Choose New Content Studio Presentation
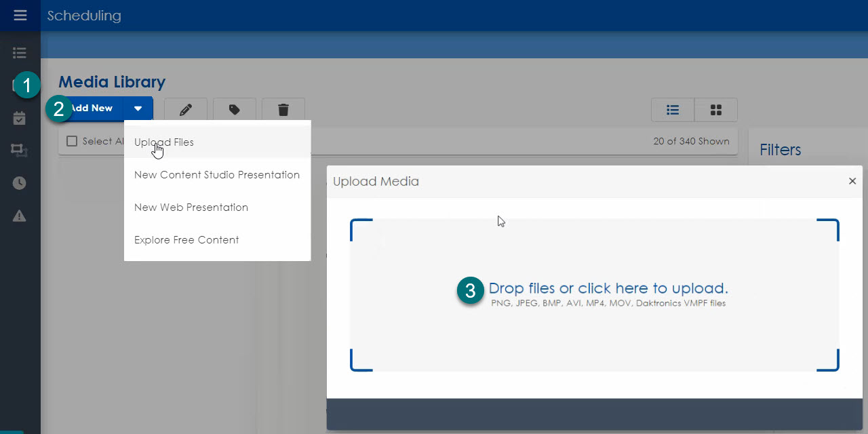This screenshot has height=434, width=868. 216,175
